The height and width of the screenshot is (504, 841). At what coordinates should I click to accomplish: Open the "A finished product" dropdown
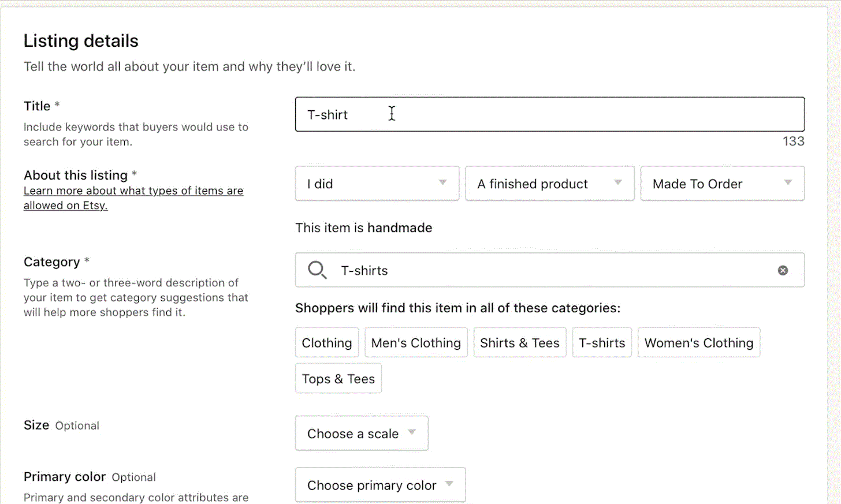[550, 184]
